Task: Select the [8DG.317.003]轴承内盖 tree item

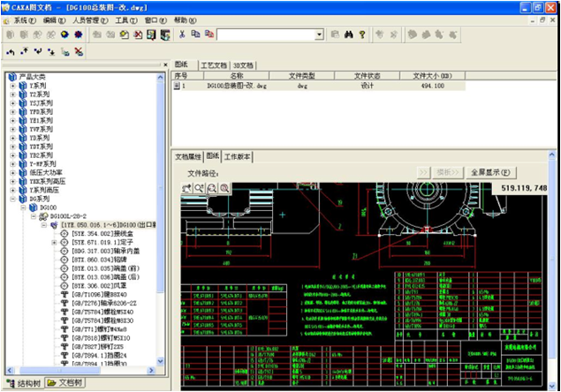Action: [x=105, y=251]
